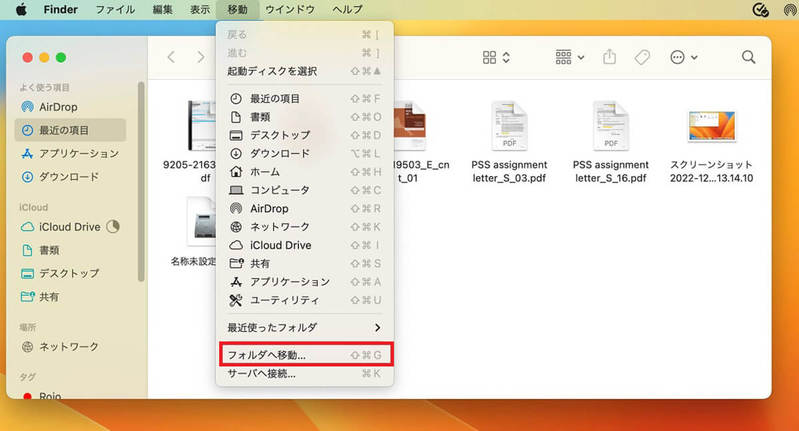Click the house icon beside ホーム menu item
799x431 pixels.
235,172
